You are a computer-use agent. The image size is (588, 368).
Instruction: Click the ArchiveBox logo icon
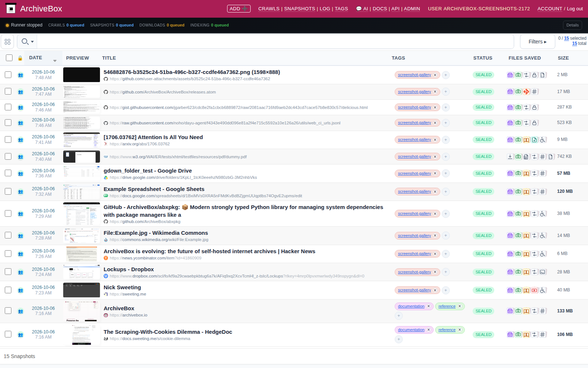pos(11,8)
